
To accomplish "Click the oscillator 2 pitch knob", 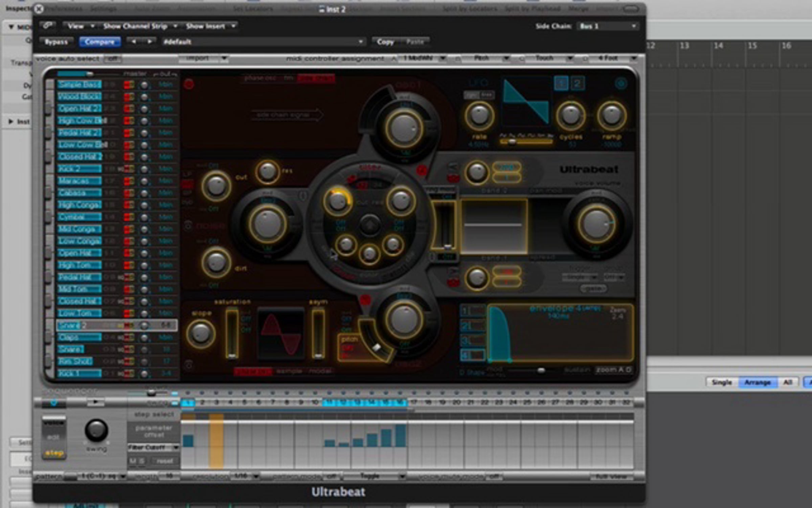I will pos(404,320).
